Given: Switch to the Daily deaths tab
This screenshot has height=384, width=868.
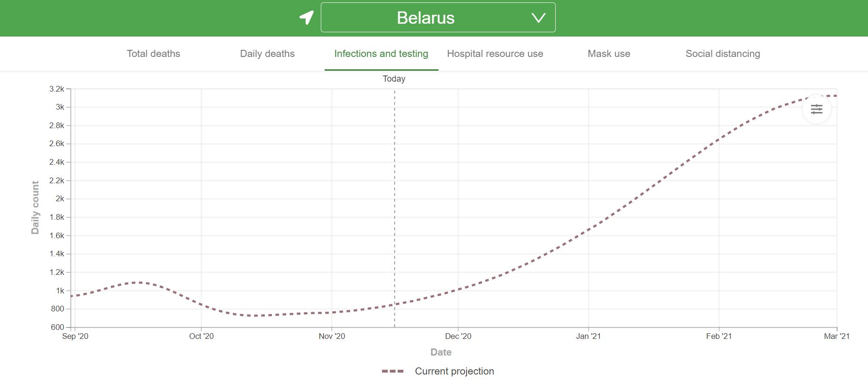Looking at the screenshot, I should coord(267,54).
